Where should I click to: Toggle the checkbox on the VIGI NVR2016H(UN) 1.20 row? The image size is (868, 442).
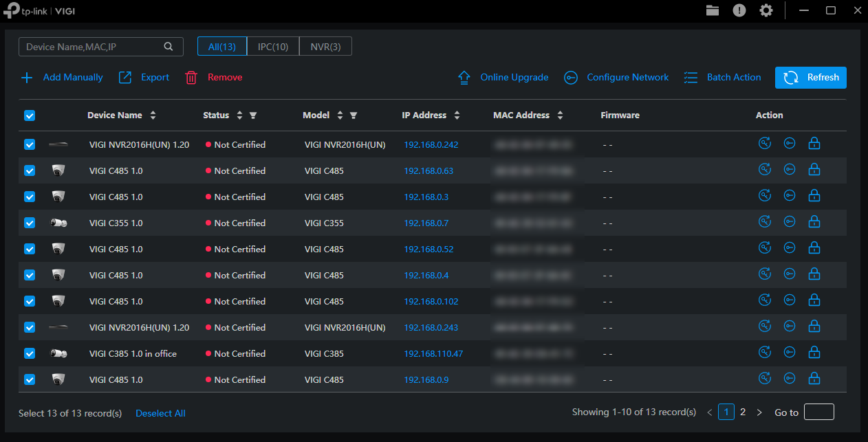[30, 144]
